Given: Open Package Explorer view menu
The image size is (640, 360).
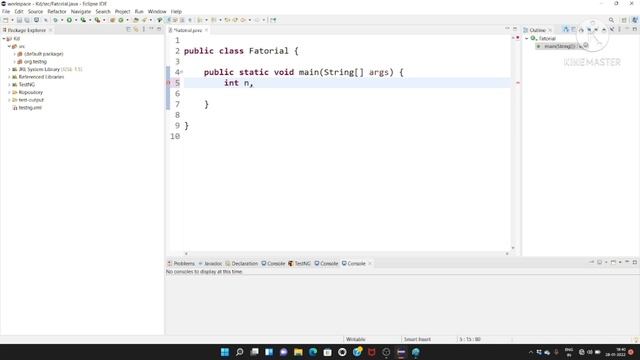Looking at the screenshot, I should click(144, 29).
